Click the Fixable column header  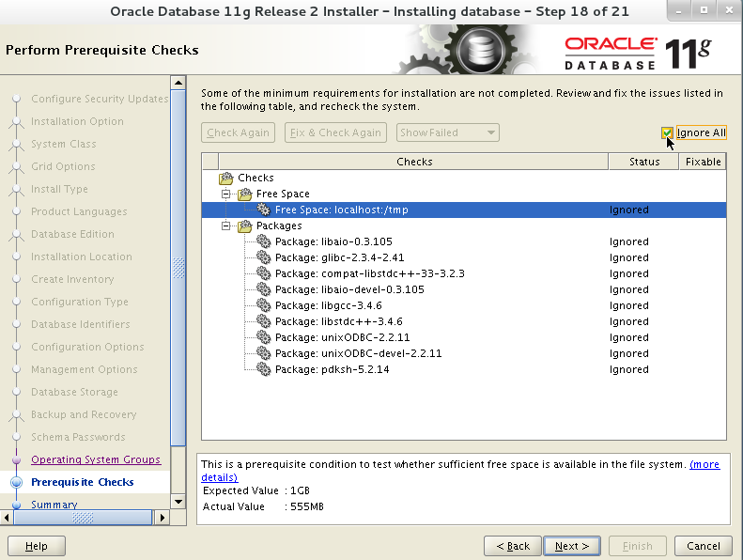703,162
